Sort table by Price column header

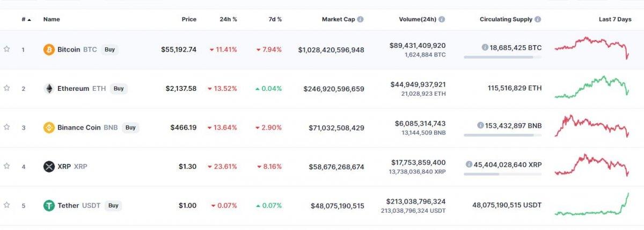pos(189,19)
